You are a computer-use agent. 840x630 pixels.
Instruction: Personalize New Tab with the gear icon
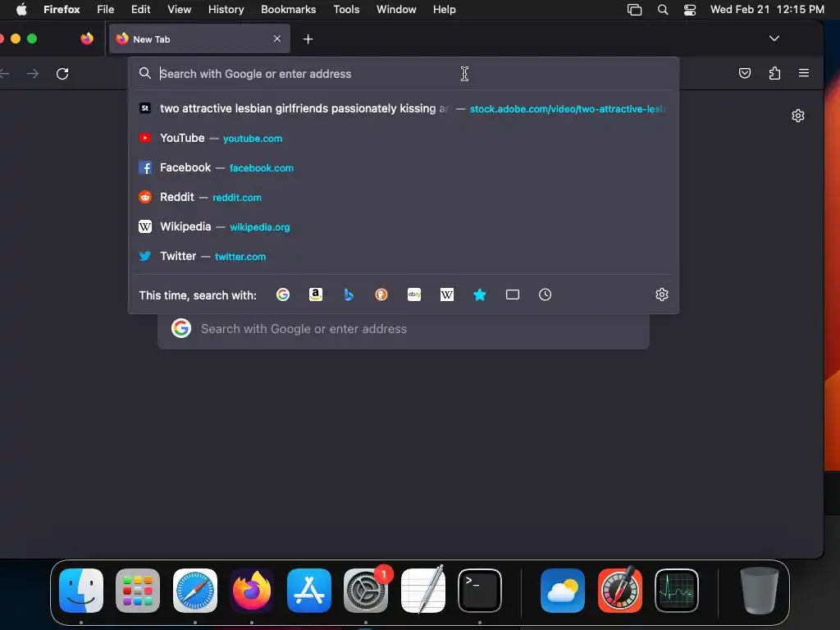click(x=797, y=116)
